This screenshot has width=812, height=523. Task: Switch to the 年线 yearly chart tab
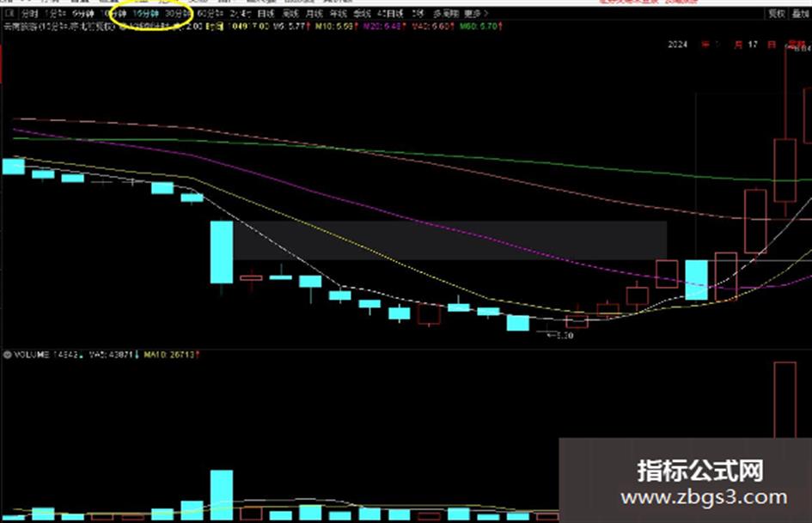coord(339,14)
